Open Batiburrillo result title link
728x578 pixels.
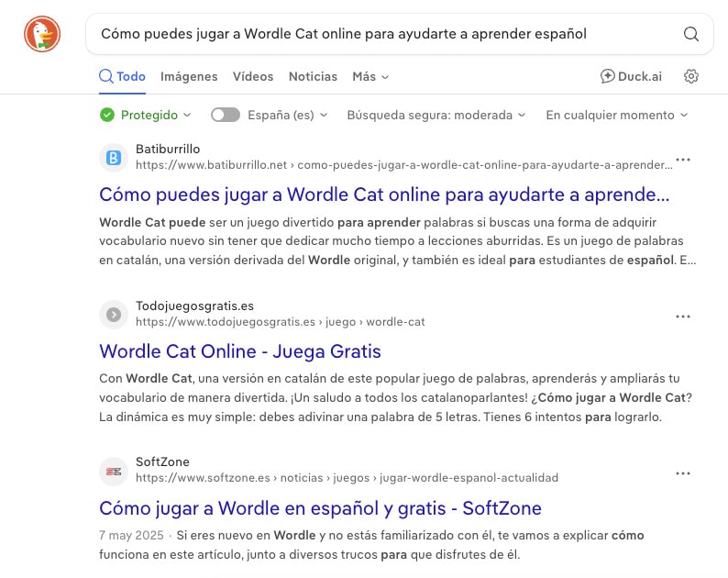click(384, 195)
